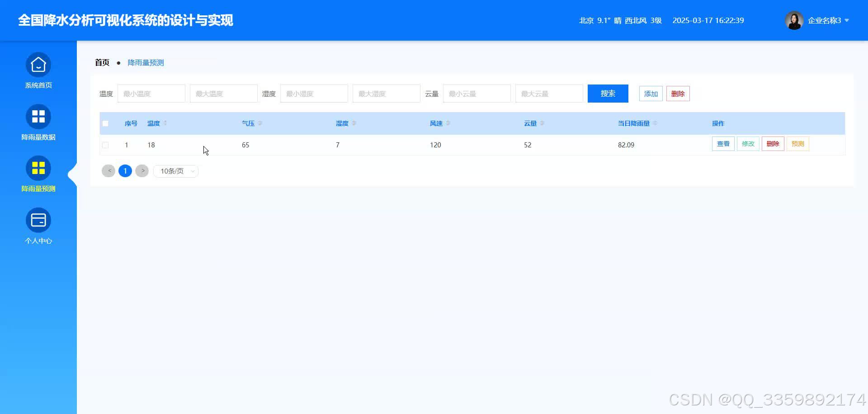The image size is (868, 414).
Task: Click the 最小温度 input field
Action: [151, 93]
